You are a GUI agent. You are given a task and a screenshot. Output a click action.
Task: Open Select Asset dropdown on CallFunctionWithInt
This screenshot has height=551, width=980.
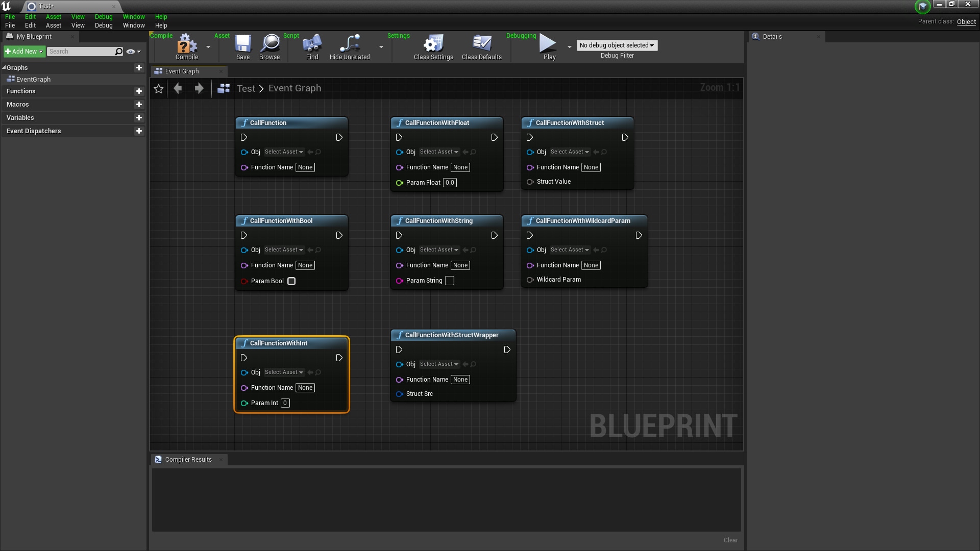[284, 372]
